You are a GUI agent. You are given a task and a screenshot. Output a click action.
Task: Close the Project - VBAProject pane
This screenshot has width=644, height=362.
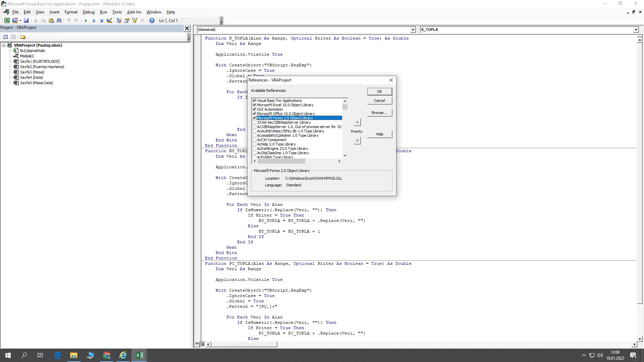(x=187, y=28)
